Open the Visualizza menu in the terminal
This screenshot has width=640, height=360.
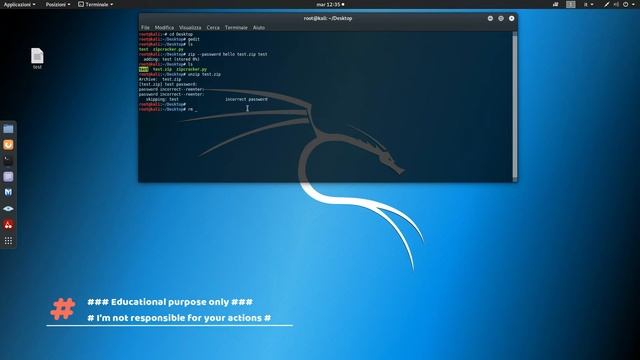coord(190,28)
